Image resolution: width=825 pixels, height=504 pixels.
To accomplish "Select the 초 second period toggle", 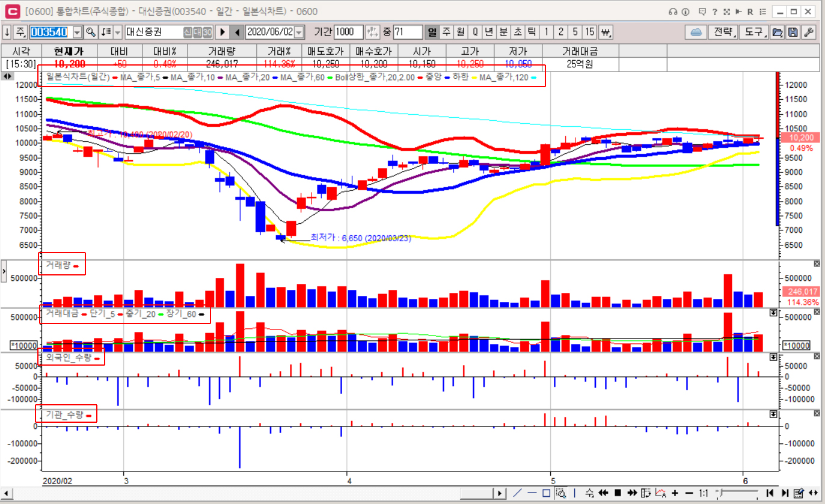I will [518, 32].
